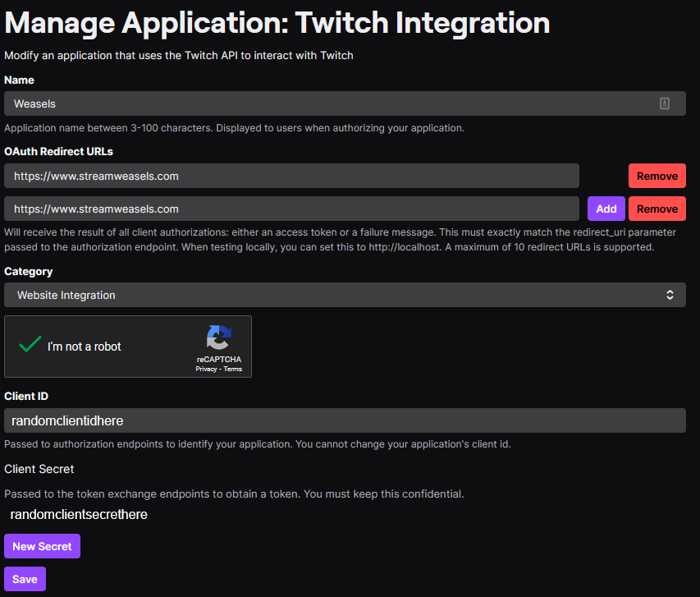Remove the second redirect URL
700x597 pixels.
click(x=657, y=209)
